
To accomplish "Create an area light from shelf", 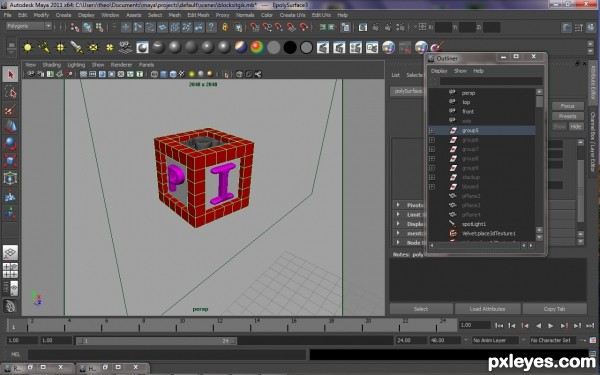I will click(93, 47).
